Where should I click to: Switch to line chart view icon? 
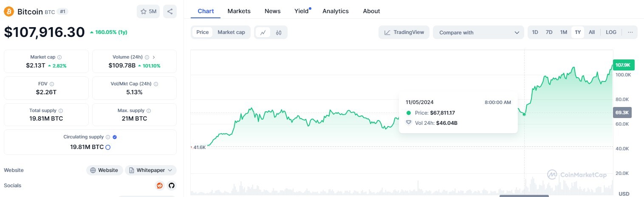coord(263,32)
